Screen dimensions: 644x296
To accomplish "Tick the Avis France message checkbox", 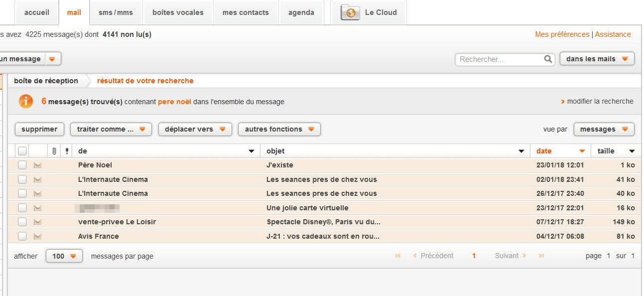I will coord(22,236).
